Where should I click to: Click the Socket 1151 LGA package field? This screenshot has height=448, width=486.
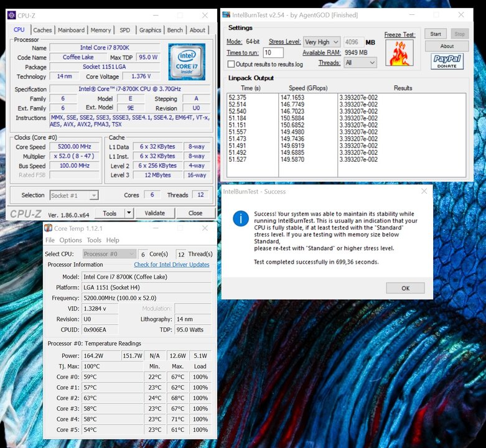(105, 67)
